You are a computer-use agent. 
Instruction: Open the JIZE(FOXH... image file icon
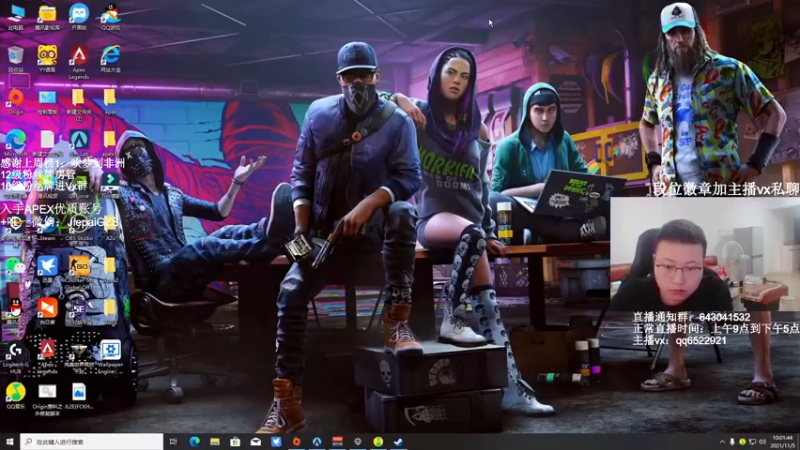tap(79, 396)
